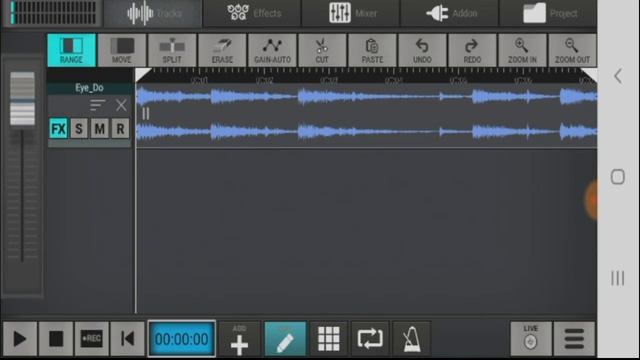Click the Eye_Do audio waveform clip
640x360 pixels.
pos(366,116)
